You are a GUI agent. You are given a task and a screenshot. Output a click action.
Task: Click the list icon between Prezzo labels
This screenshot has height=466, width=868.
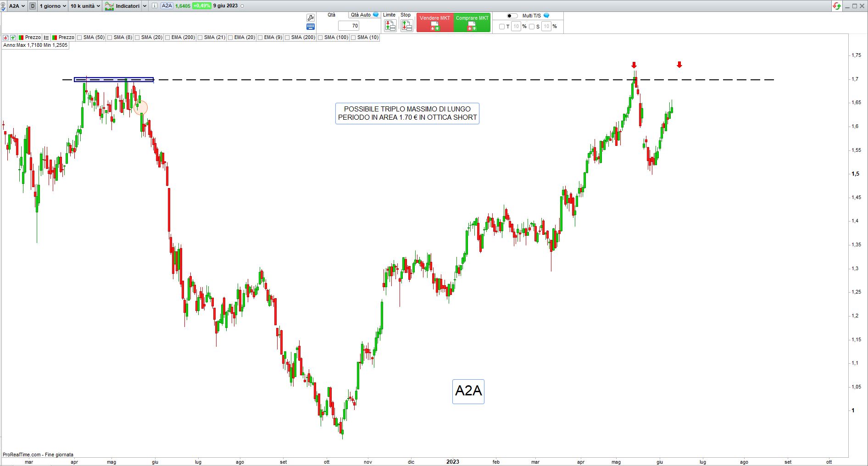(x=46, y=38)
